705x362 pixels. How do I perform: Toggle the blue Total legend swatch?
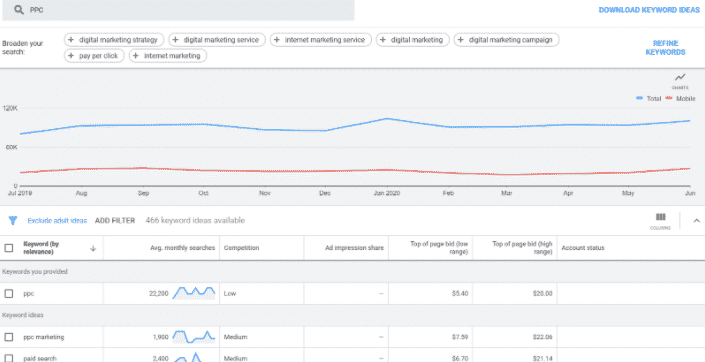(x=639, y=98)
